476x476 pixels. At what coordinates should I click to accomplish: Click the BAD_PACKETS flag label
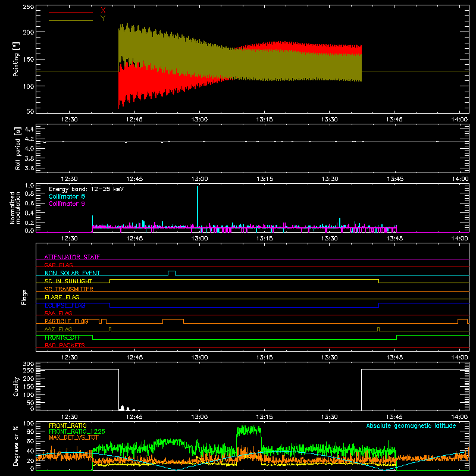[x=65, y=345]
